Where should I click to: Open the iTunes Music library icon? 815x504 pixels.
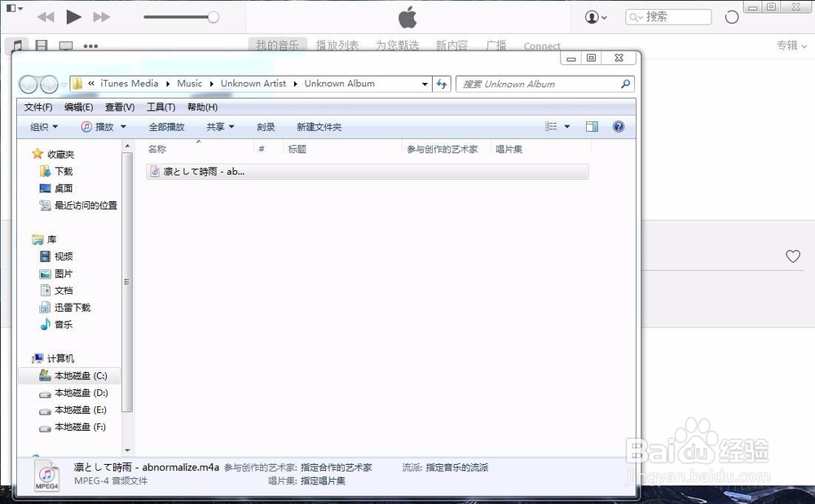point(17,46)
